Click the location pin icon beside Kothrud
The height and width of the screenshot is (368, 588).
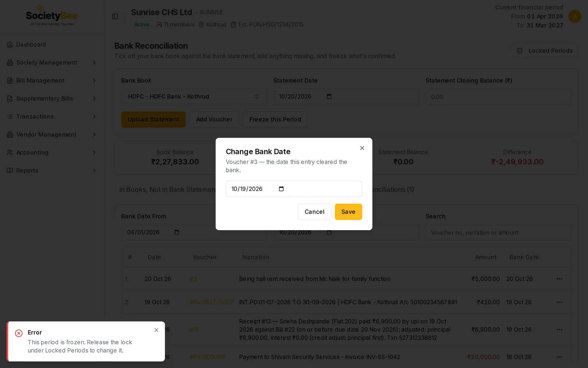click(201, 25)
